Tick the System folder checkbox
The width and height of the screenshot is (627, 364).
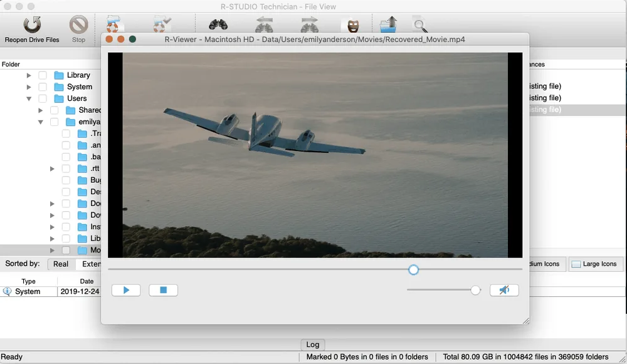coord(43,86)
